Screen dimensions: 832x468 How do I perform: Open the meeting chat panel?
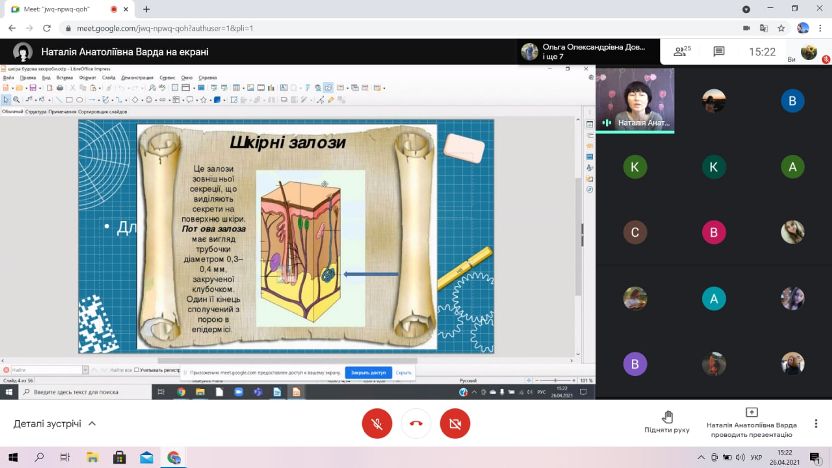pos(718,51)
